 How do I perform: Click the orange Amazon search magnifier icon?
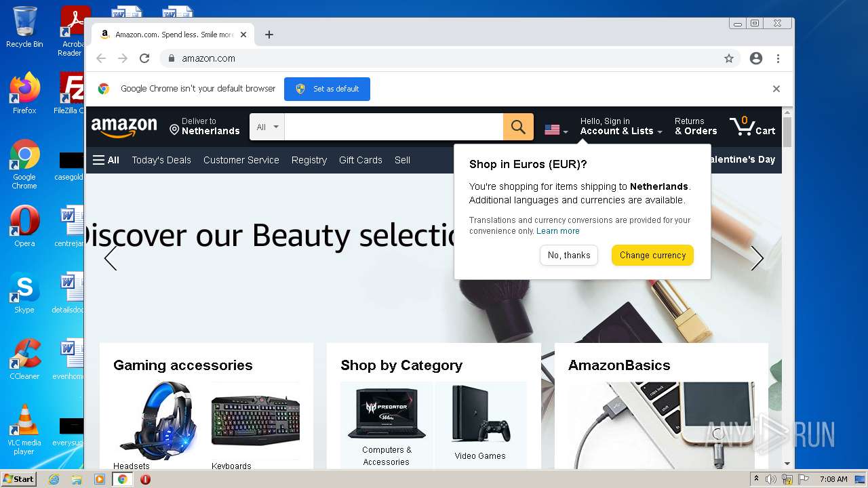coord(518,127)
